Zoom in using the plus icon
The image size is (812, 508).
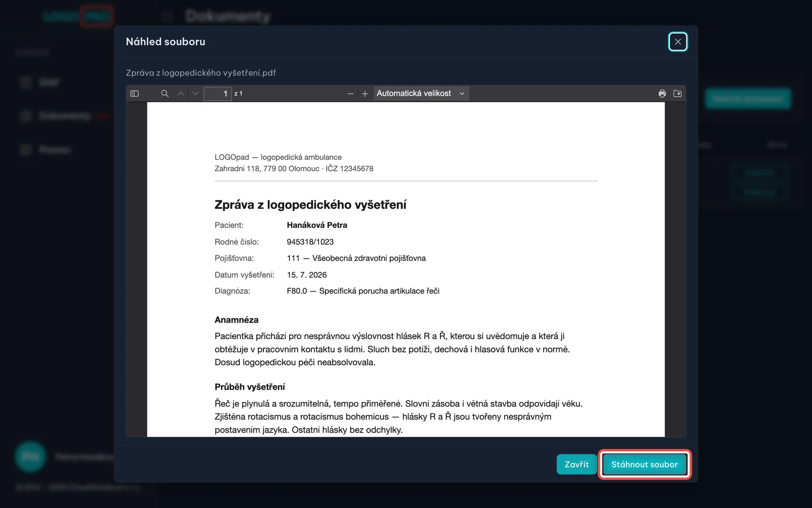coord(365,93)
